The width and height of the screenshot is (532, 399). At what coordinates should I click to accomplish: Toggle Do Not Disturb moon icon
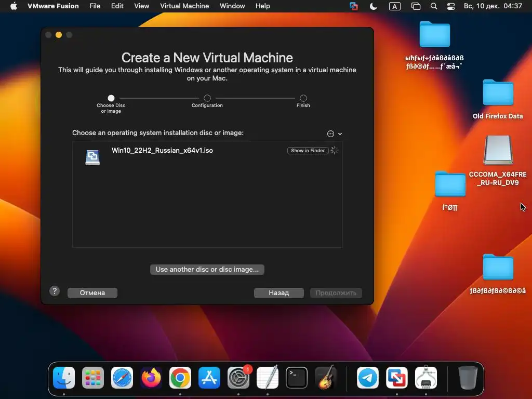click(x=373, y=6)
